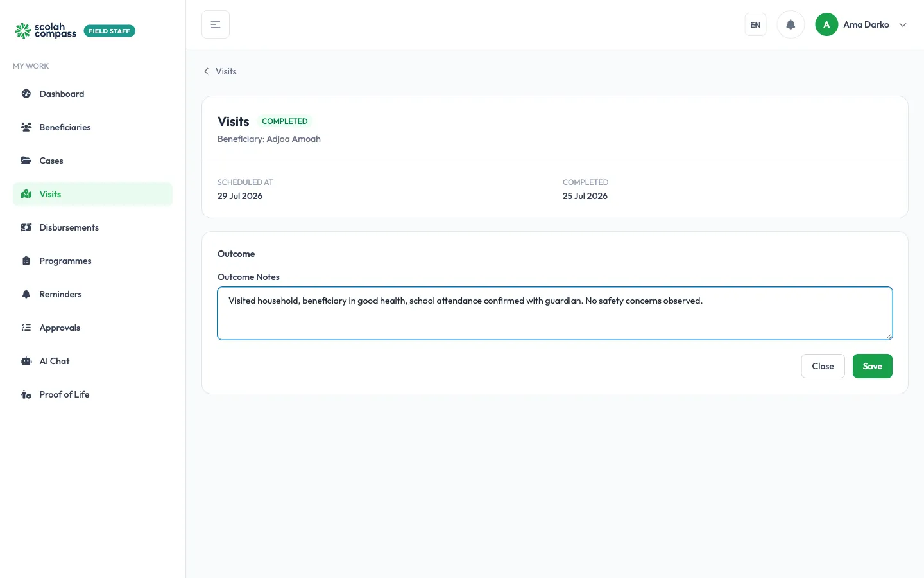The height and width of the screenshot is (578, 924).
Task: Click the Programmes clipboard icon
Action: [x=26, y=261]
